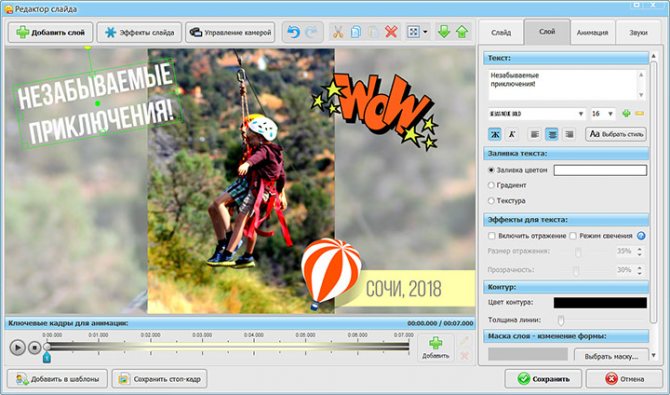Switch to the Звуки tab
The width and height of the screenshot is (670, 395).
coord(638,32)
